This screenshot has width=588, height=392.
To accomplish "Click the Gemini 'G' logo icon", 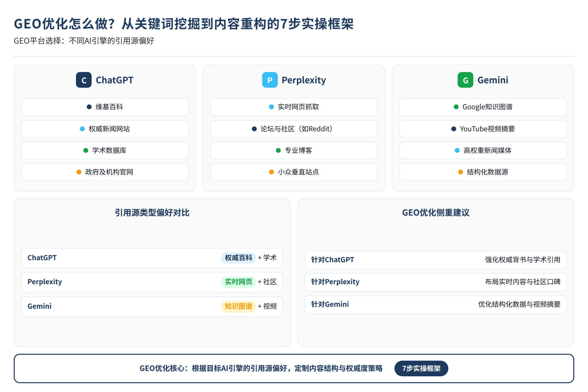I will (x=465, y=80).
